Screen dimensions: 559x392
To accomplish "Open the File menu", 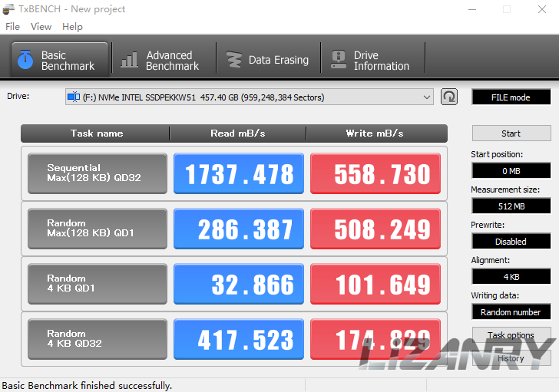I will click(12, 26).
